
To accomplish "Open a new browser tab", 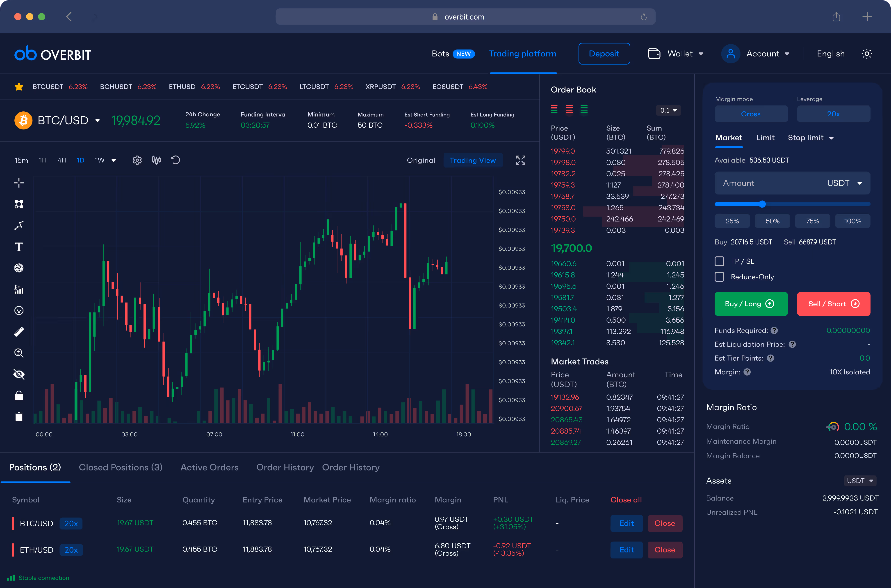I will (x=867, y=16).
